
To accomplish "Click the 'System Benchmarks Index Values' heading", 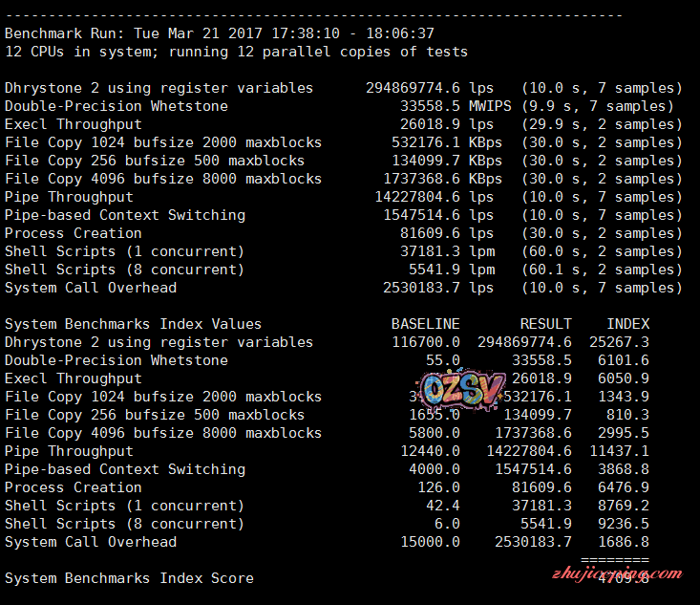I will pos(133,324).
